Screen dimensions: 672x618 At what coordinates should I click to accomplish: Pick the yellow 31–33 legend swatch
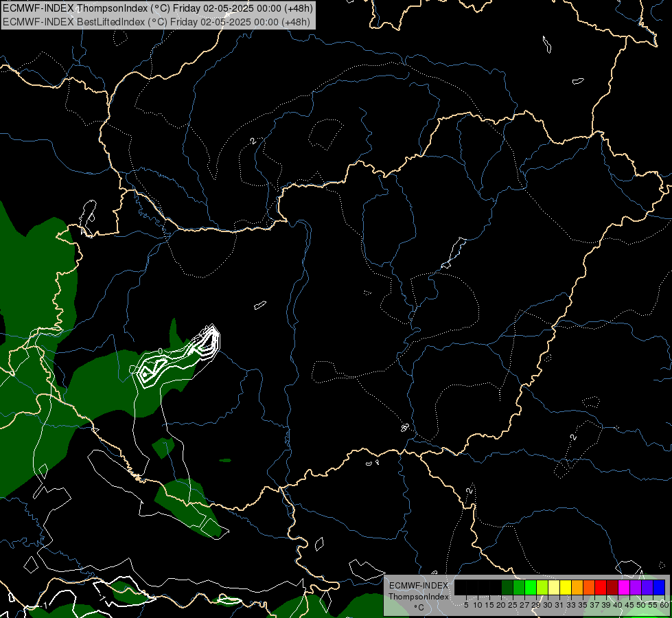(566, 588)
